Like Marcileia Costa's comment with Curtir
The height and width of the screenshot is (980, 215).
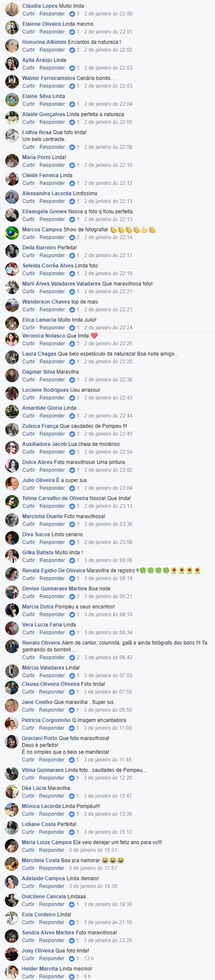point(28,868)
